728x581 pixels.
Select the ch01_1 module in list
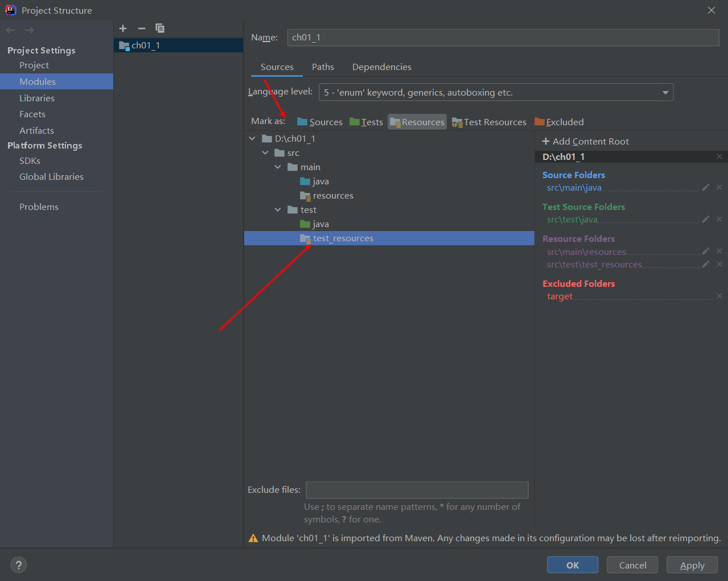pyautogui.click(x=179, y=45)
